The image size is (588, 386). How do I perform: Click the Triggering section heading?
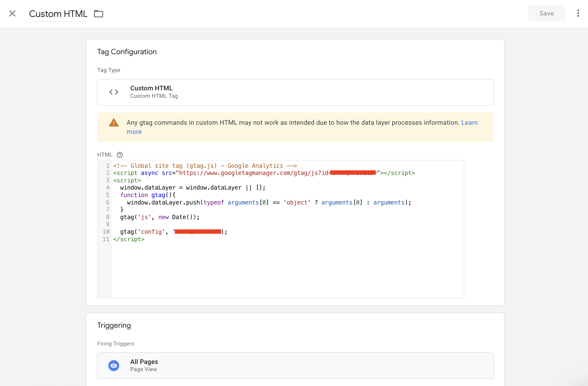click(x=114, y=325)
